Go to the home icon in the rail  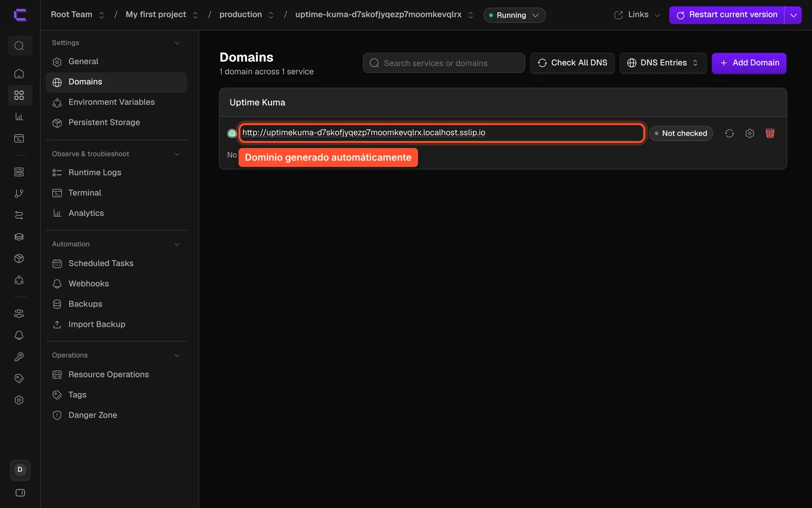pyautogui.click(x=19, y=74)
